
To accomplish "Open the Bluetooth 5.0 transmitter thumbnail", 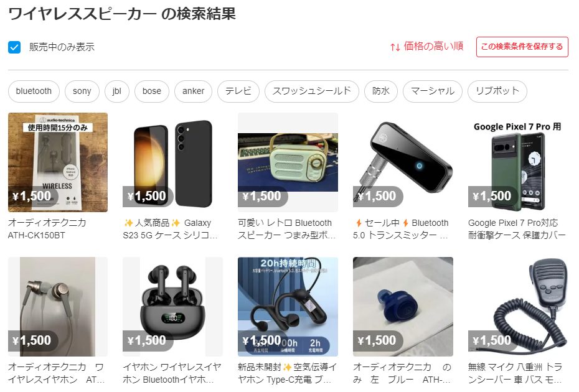I will coord(403,162).
